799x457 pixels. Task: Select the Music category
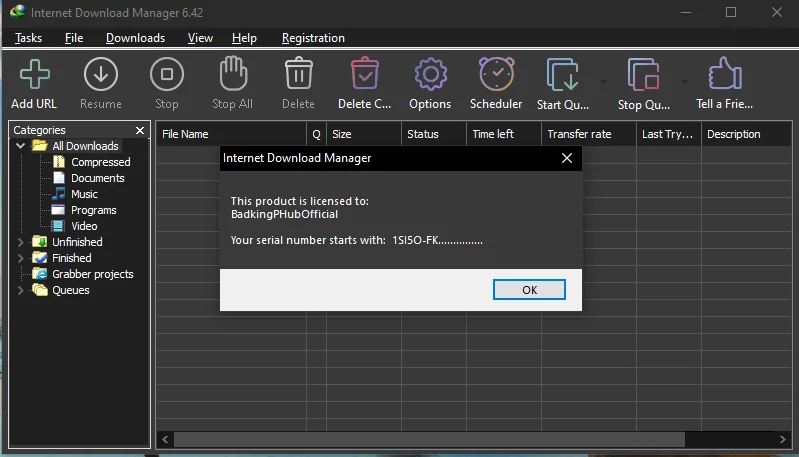84,194
